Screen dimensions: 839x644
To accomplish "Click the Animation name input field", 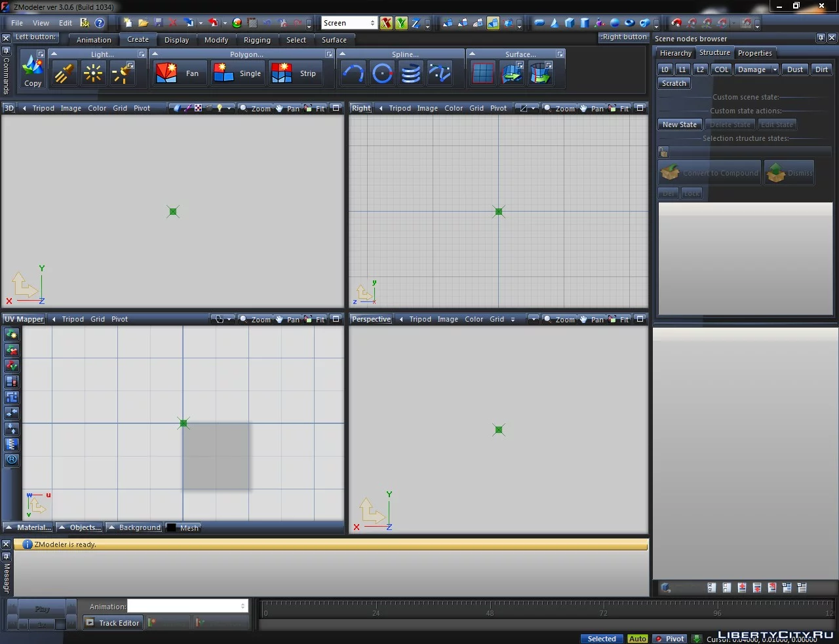I will [x=185, y=607].
